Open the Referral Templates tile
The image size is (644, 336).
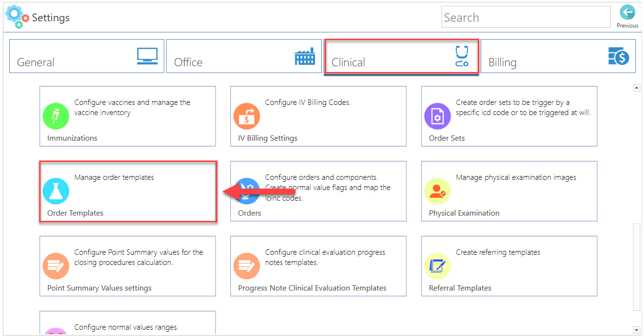point(509,266)
